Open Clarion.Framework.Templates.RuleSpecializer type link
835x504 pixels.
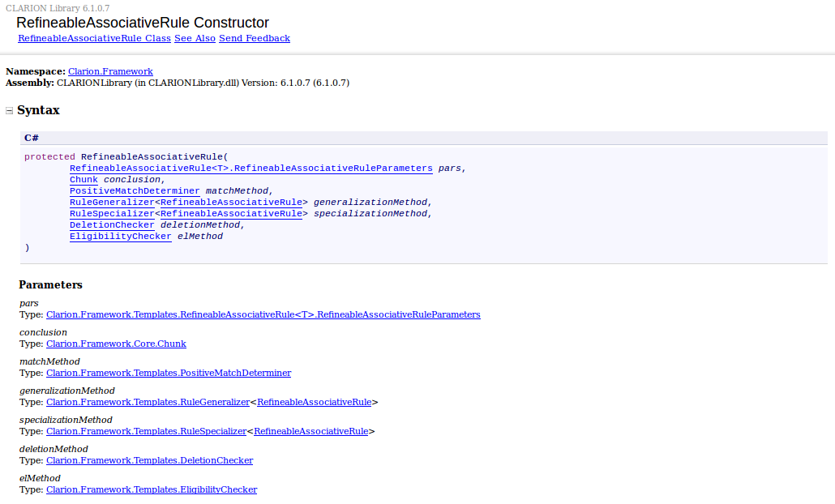point(146,431)
